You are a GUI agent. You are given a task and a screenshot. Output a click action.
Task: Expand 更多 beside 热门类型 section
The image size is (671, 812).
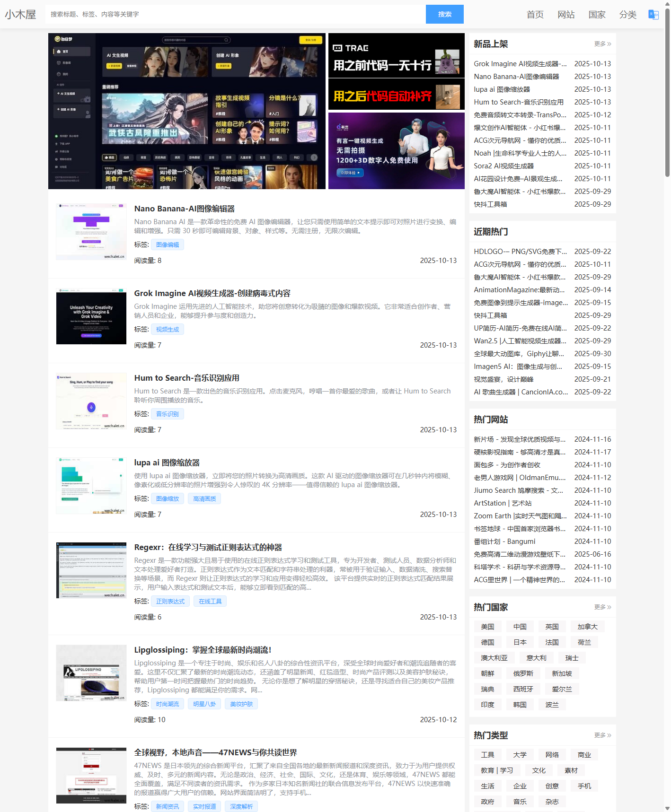pos(602,735)
